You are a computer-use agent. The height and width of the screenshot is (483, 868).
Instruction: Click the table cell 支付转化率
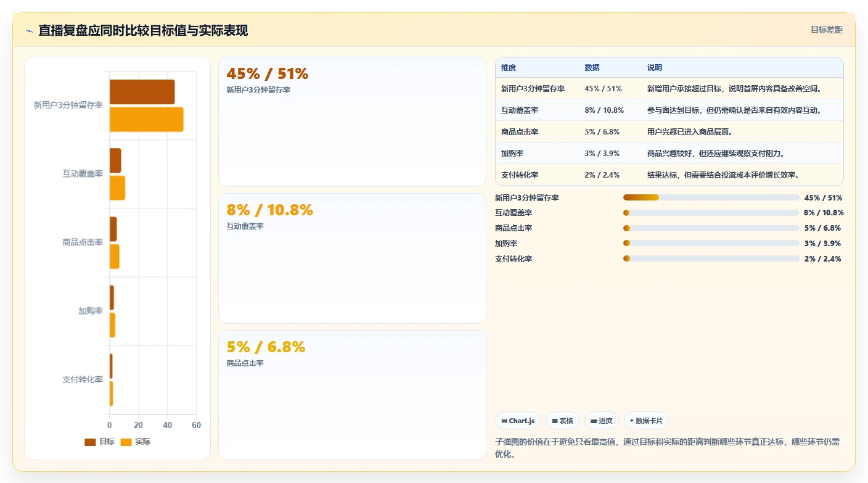click(x=520, y=175)
